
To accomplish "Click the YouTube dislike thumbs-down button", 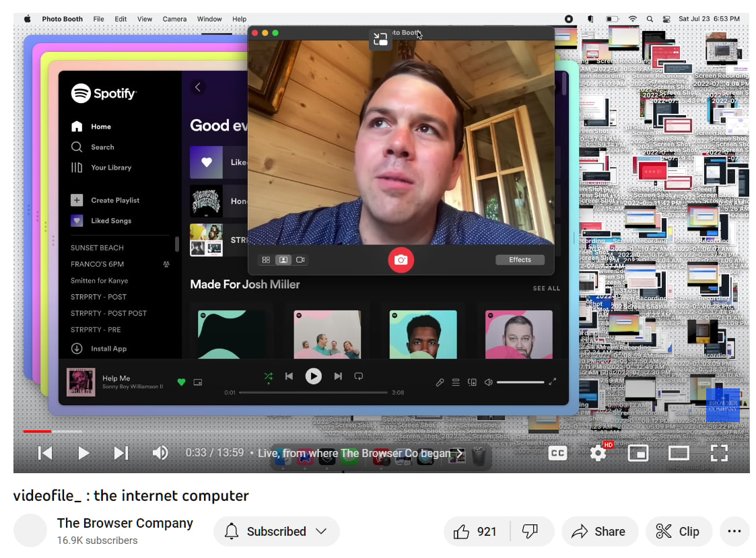I will tap(530, 532).
